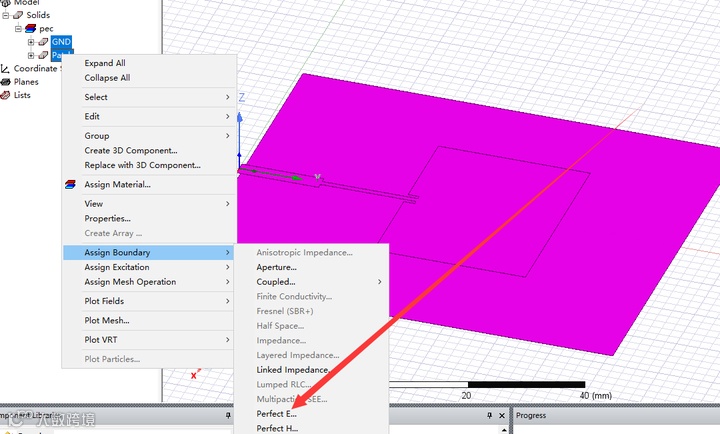720x434 pixels.
Task: Click the GND solid object icon
Action: [43, 42]
